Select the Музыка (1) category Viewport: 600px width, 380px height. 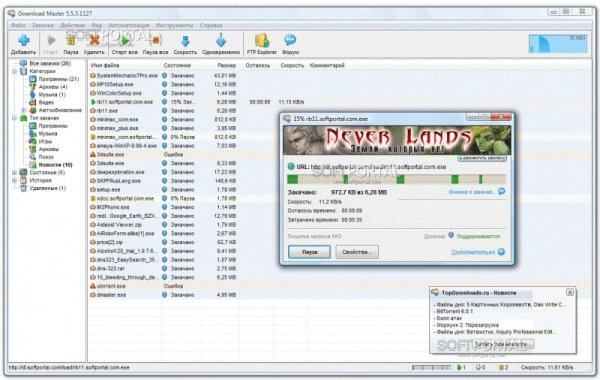pos(52,95)
